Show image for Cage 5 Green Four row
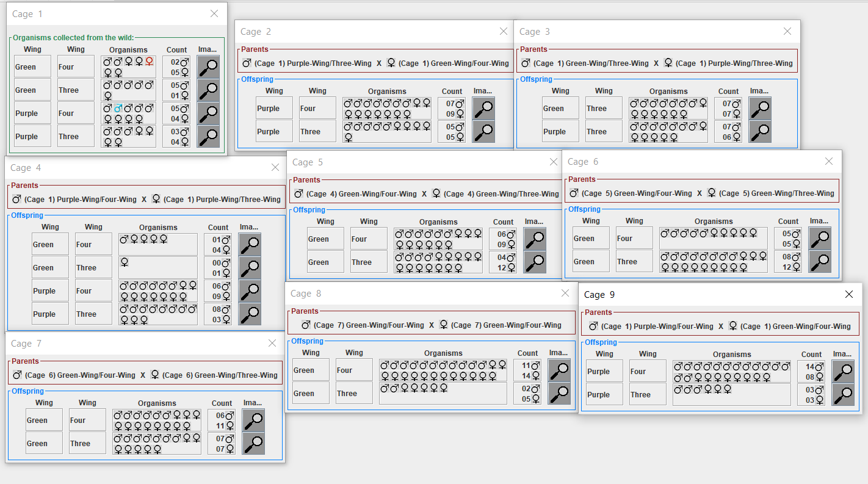The image size is (868, 484). [535, 239]
